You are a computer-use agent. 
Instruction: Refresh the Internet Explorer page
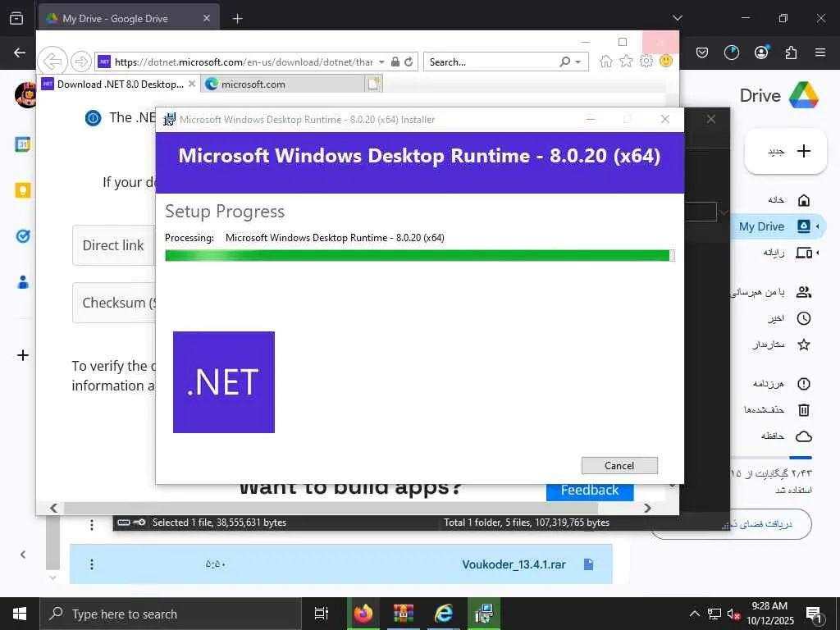[x=409, y=62]
